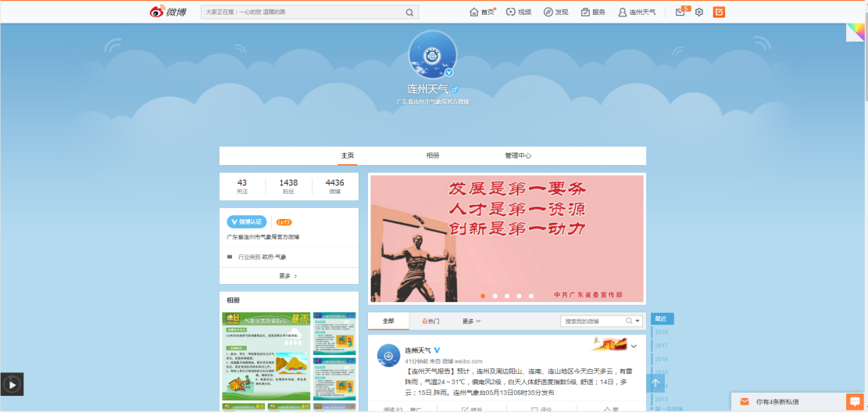Open 视频 video section
Viewport: 868px width, 413px height.
(x=519, y=13)
